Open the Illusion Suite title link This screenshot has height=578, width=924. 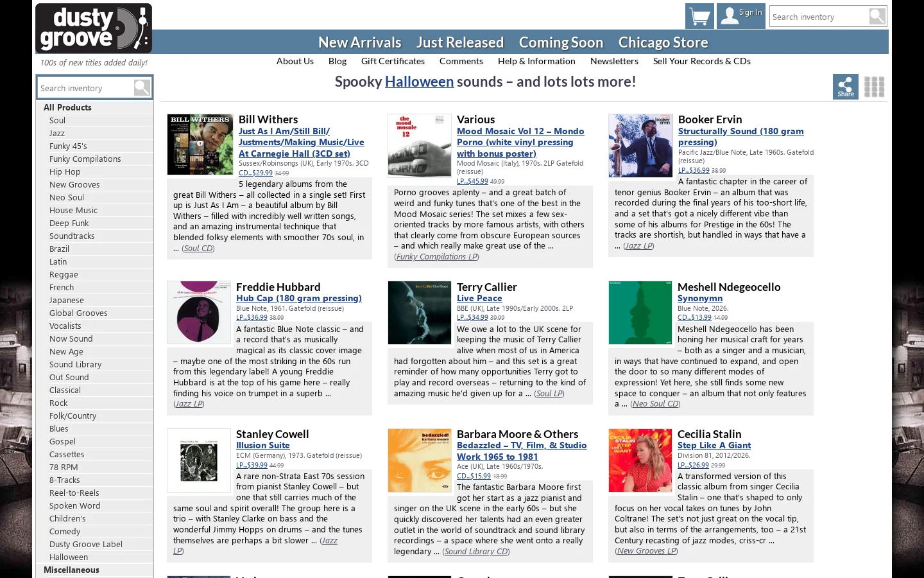[x=263, y=445]
